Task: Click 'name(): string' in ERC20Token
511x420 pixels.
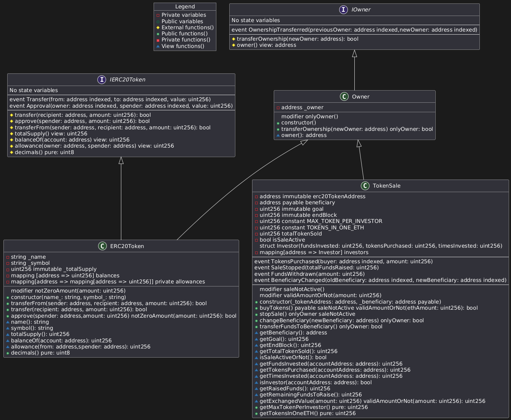Action: (30, 322)
